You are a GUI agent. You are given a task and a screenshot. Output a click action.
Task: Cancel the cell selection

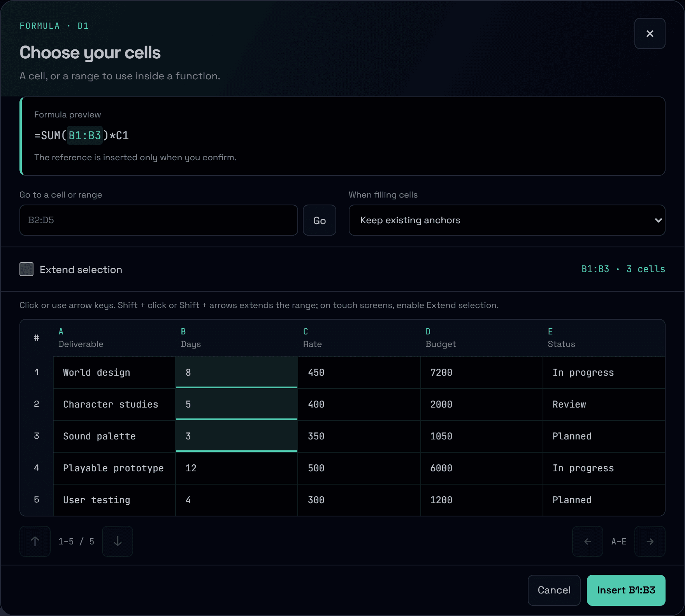(x=554, y=590)
